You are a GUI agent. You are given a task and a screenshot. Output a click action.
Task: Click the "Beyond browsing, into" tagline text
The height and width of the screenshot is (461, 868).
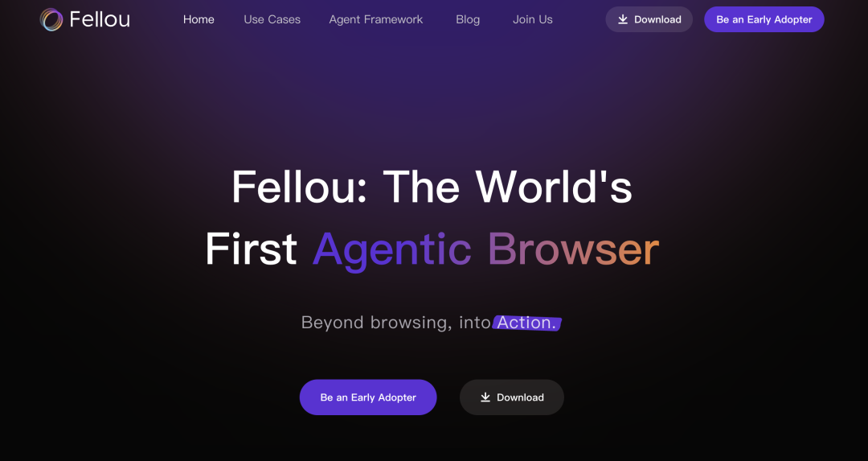click(395, 323)
